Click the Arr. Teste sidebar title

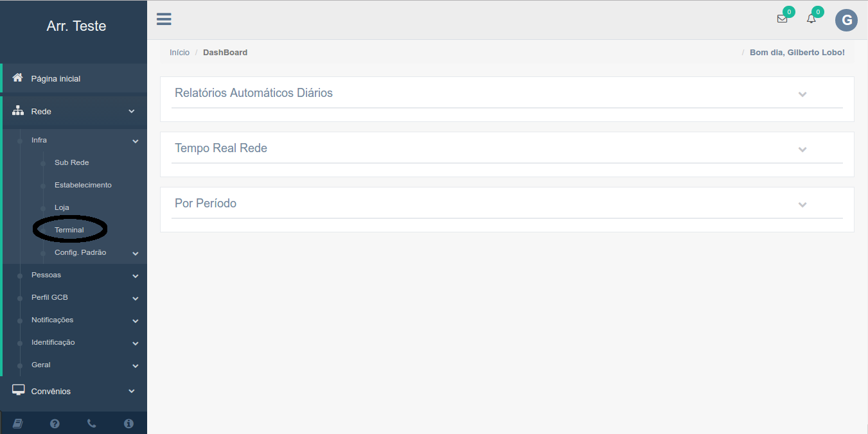click(76, 26)
